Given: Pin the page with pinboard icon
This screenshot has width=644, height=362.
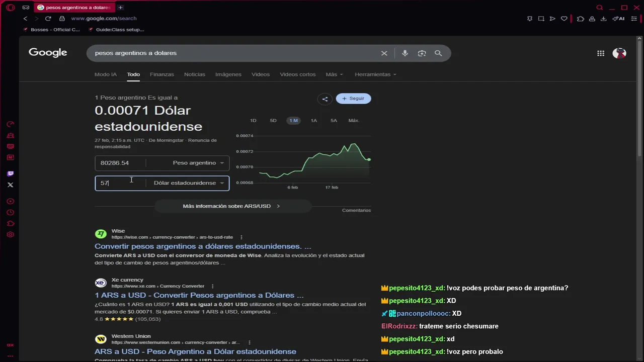Looking at the screenshot, I should [530, 19].
